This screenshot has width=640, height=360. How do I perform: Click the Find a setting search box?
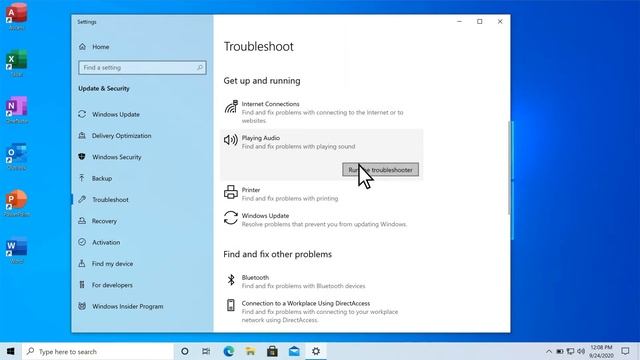pyautogui.click(x=142, y=67)
